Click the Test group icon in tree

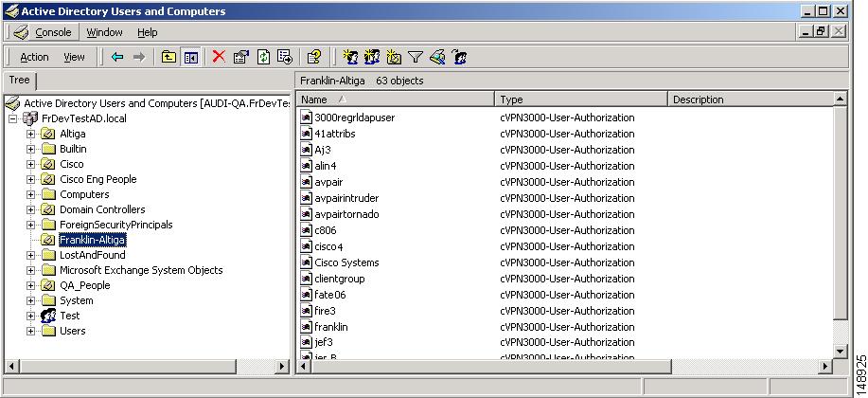pyautogui.click(x=48, y=316)
